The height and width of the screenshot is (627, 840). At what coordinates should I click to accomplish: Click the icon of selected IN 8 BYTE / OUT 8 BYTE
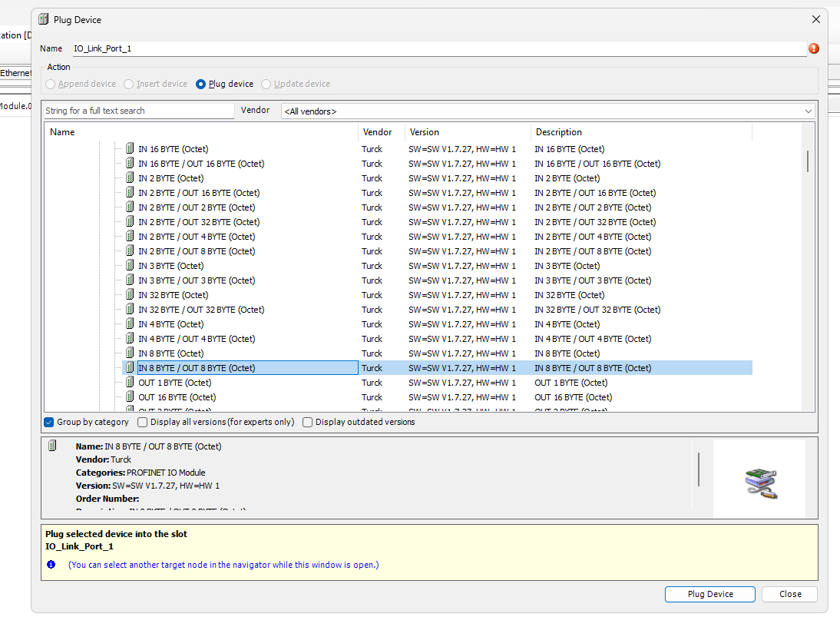pyautogui.click(x=130, y=367)
